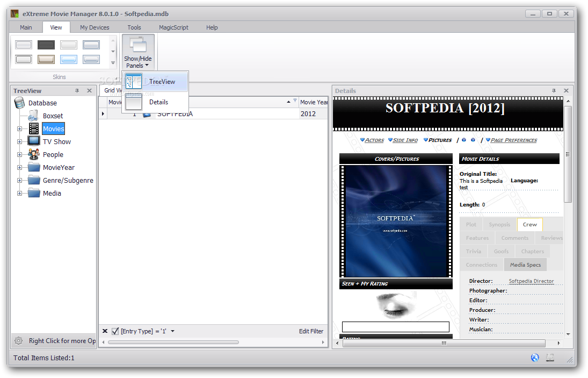The image size is (588, 378).
Task: Expand the skins gallery with bottom arrow
Action: [113, 63]
